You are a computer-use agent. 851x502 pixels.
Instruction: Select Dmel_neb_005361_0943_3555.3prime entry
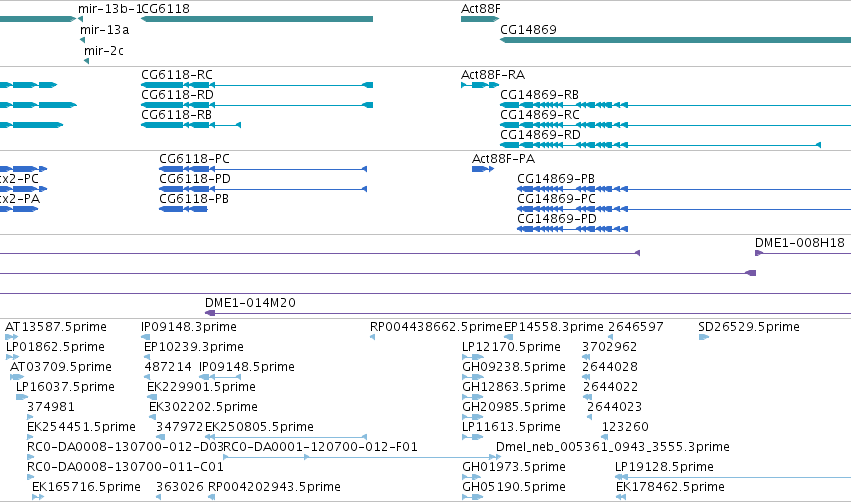pos(612,447)
